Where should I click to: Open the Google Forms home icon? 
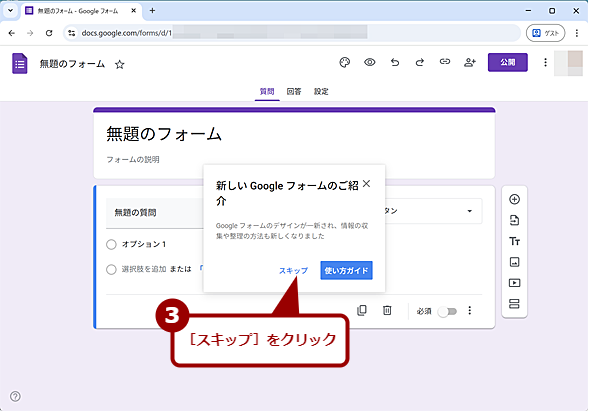[20, 63]
